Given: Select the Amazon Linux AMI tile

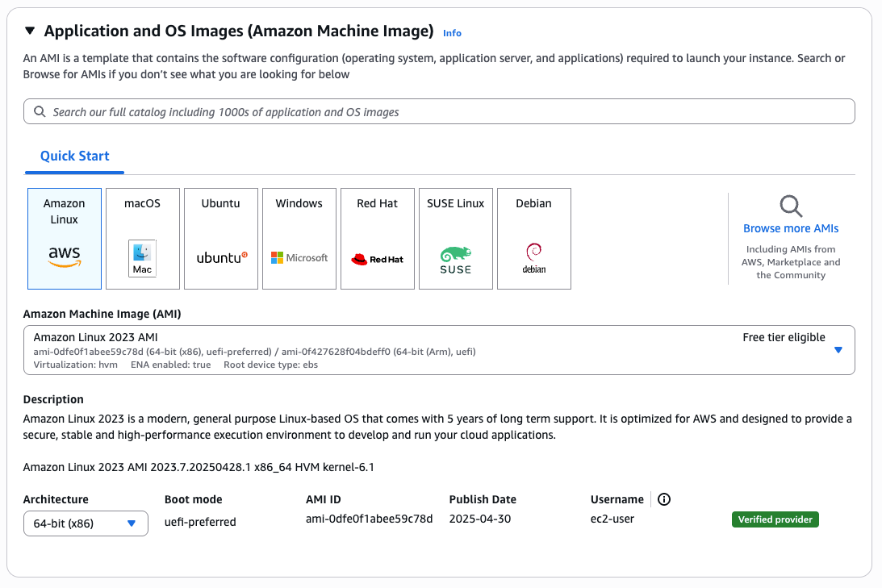Looking at the screenshot, I should (x=65, y=239).
